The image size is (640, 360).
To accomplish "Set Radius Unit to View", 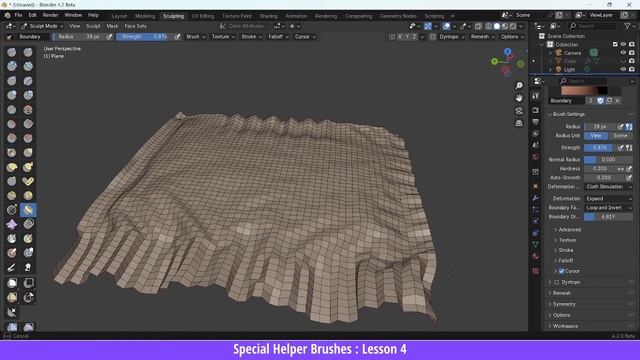I will pyautogui.click(x=596, y=136).
